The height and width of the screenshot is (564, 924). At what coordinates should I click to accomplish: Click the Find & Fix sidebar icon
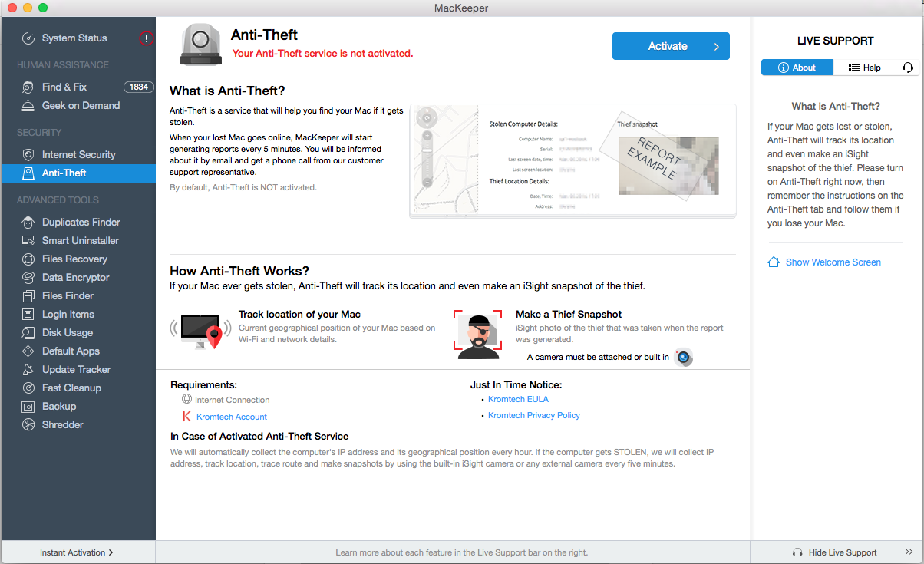[x=28, y=87]
